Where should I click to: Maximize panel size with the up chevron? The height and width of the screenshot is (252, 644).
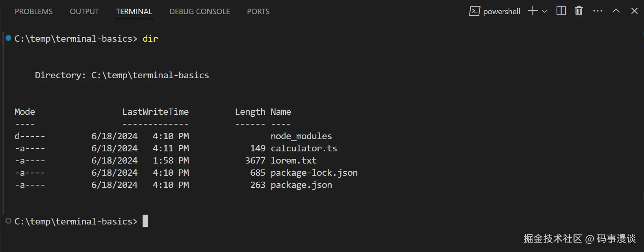click(x=616, y=11)
